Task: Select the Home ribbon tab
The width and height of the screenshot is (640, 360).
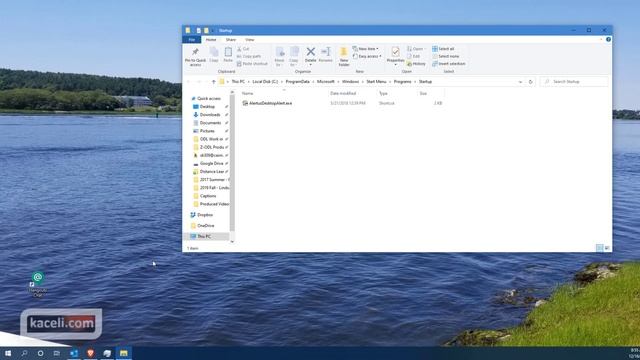Action: [x=211, y=40]
